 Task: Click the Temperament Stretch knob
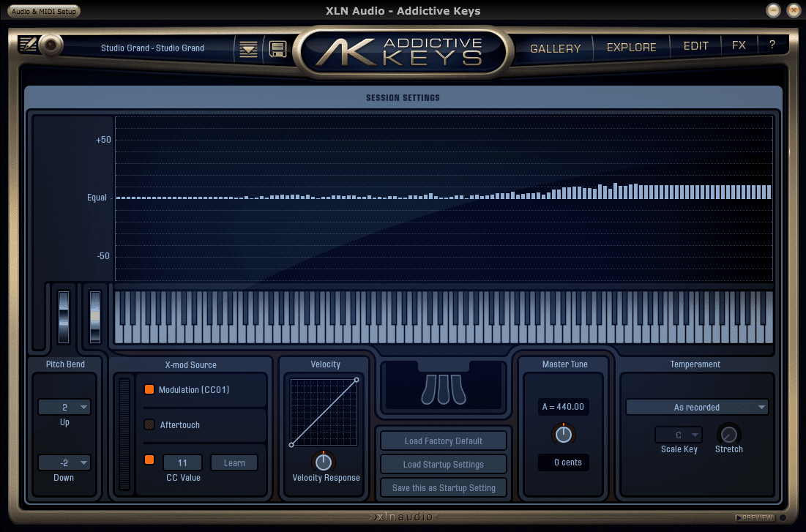[x=728, y=435]
